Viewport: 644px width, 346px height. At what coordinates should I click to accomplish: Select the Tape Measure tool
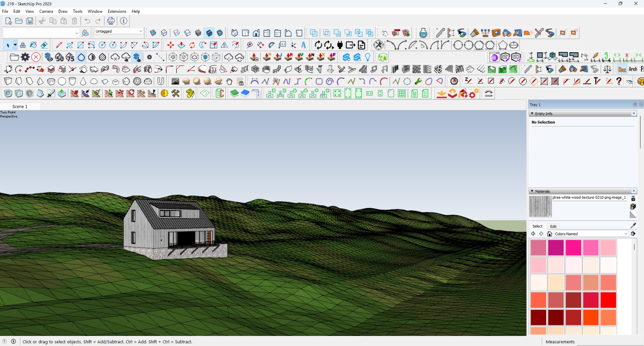click(x=250, y=45)
